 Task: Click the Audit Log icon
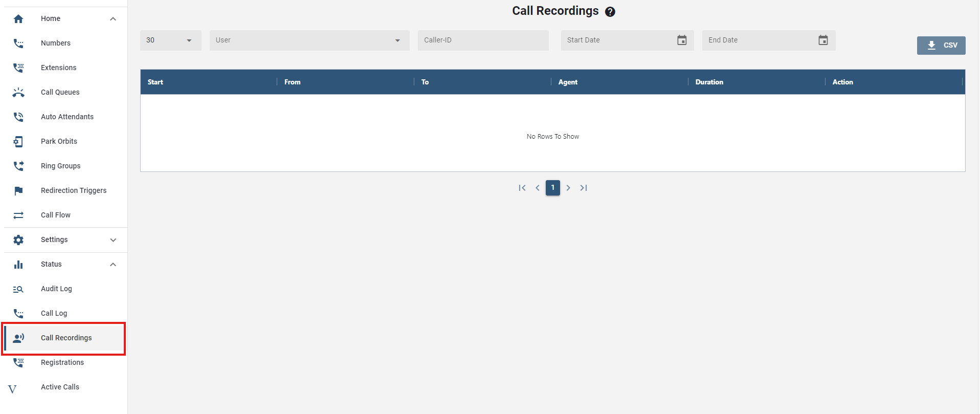coord(18,289)
